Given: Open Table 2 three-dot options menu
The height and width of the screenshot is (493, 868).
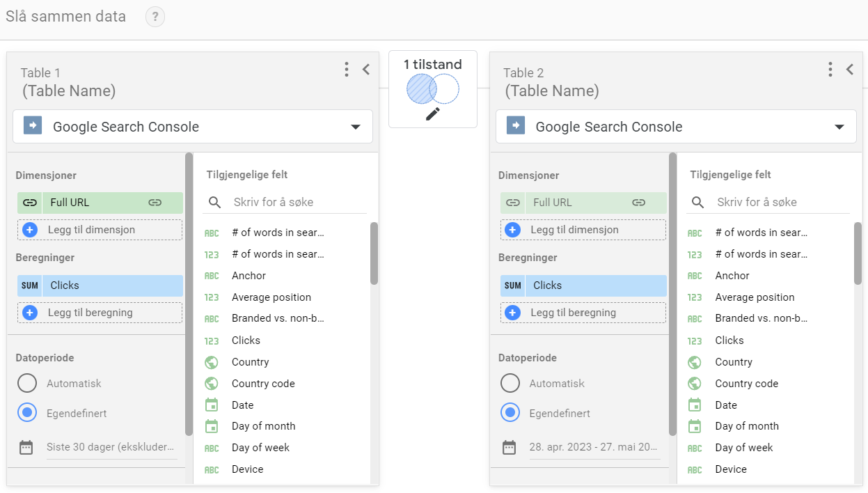Looking at the screenshot, I should click(x=830, y=69).
